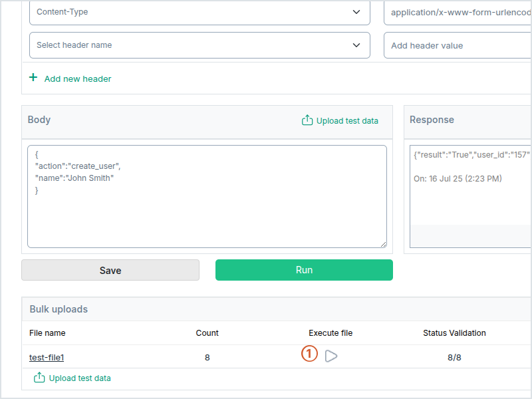Click the play icon to execute test-file1
This screenshot has height=399, width=532.
pyautogui.click(x=331, y=356)
